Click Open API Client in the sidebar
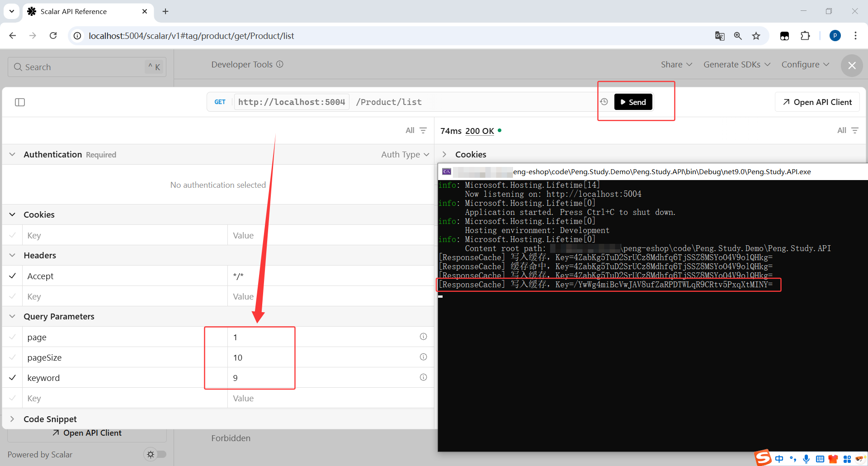 (x=87, y=433)
